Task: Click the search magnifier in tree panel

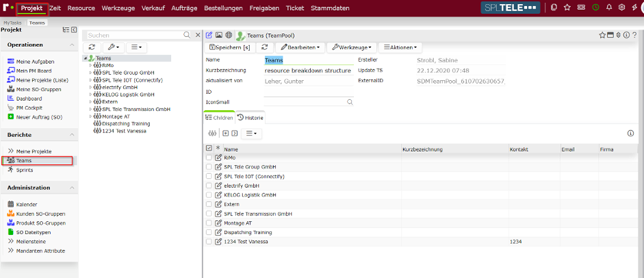Action: (x=186, y=35)
